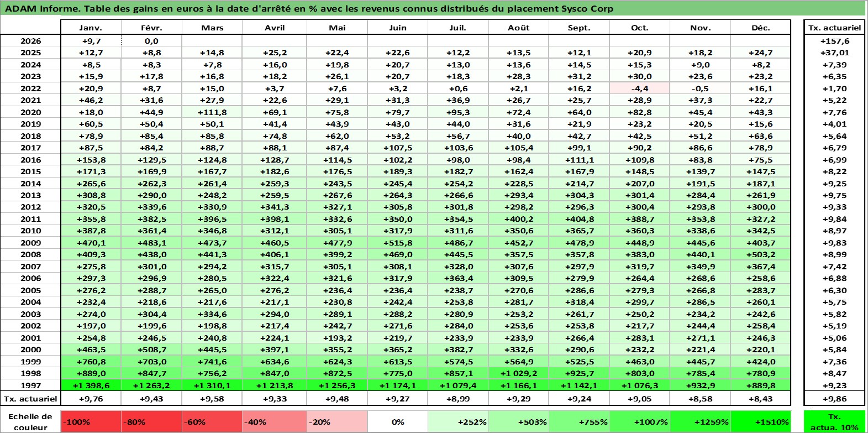868x433 pixels.
Task: Click the '+9,7' cell for January 2026
Action: (x=91, y=41)
